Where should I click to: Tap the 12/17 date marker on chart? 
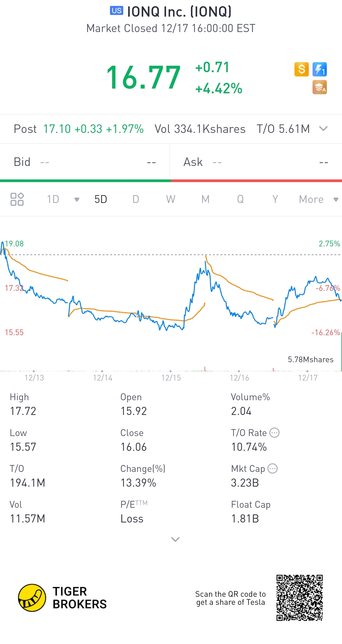[308, 377]
